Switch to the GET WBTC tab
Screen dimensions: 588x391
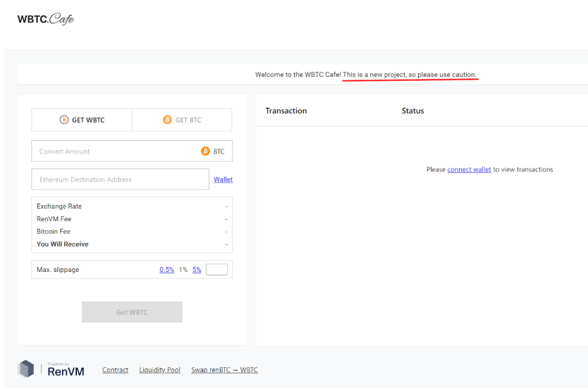[82, 120]
